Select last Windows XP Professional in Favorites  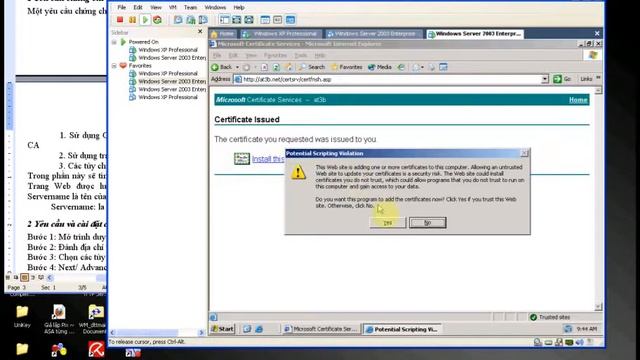click(x=168, y=97)
